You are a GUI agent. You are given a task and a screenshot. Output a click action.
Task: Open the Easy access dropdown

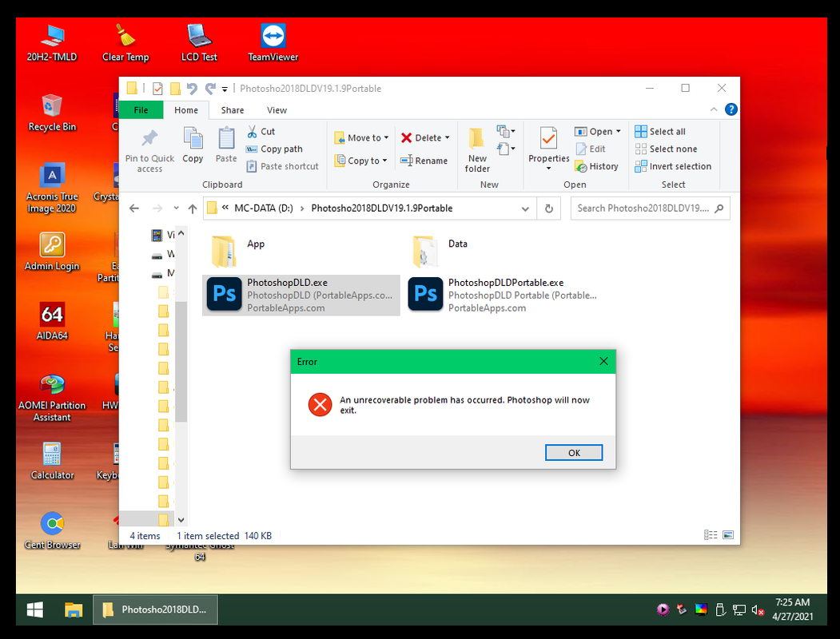click(x=506, y=149)
